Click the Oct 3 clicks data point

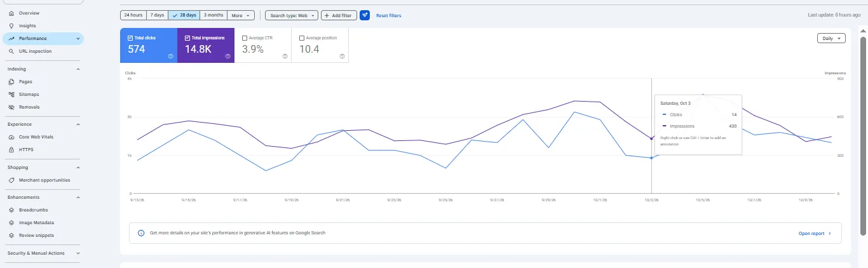651,158
